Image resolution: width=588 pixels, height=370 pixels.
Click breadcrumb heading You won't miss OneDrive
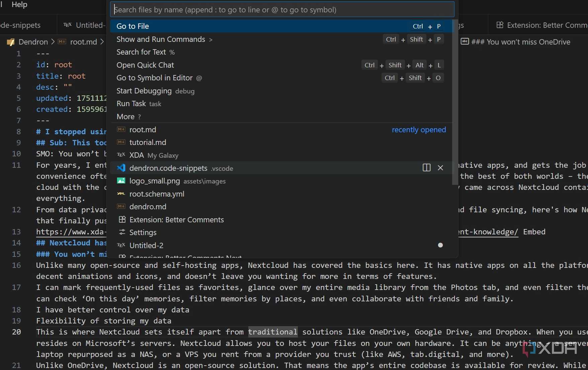521,42
